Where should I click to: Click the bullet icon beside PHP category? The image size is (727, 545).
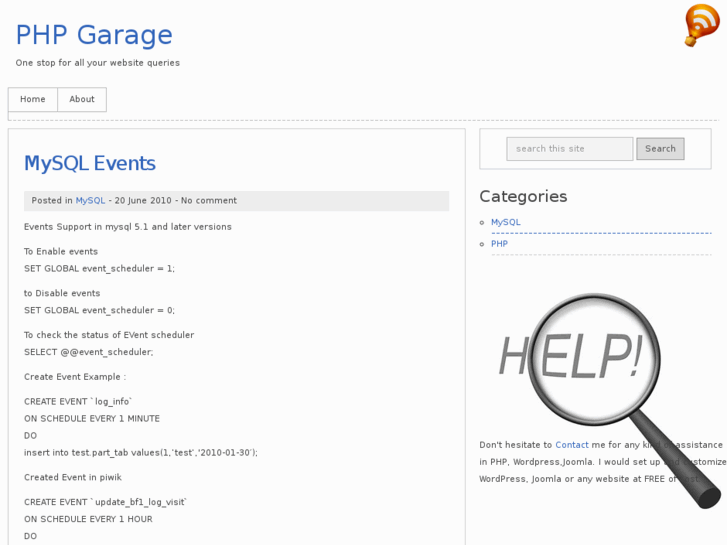click(482, 244)
